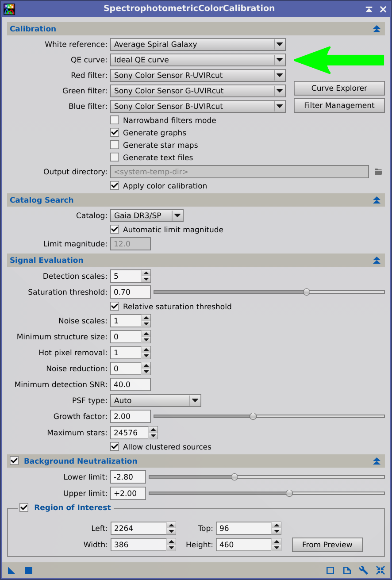This screenshot has width=392, height=580.
Task: Increase ROI Left value
Action: point(171,525)
